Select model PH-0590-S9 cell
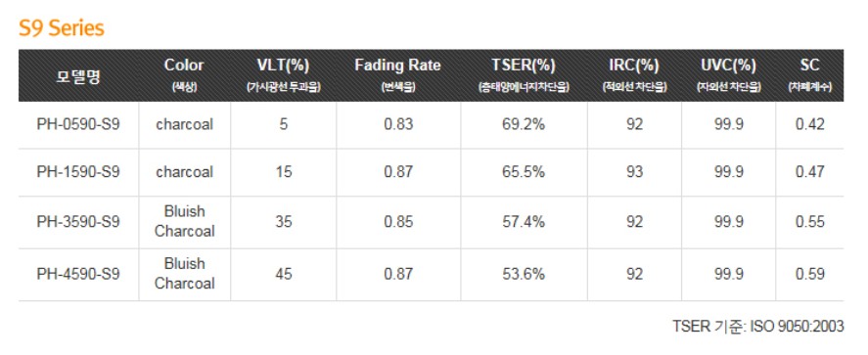The height and width of the screenshot is (355, 868). pyautogui.click(x=78, y=124)
